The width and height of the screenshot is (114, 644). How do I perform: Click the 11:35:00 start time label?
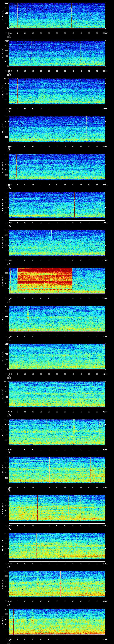pyautogui.click(x=9, y=184)
